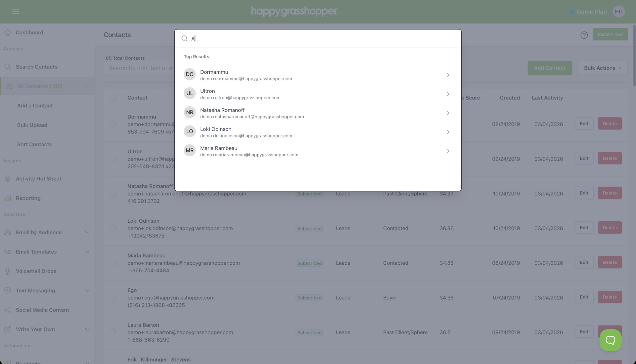Click the Social Media Content share icon
Screen dimensions: 636x364
tap(7, 310)
